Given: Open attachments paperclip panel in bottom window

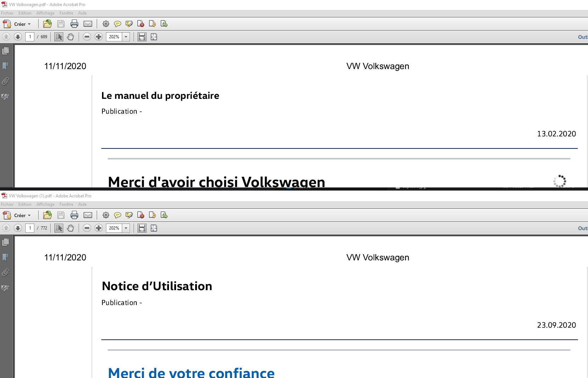Looking at the screenshot, I should (5, 273).
